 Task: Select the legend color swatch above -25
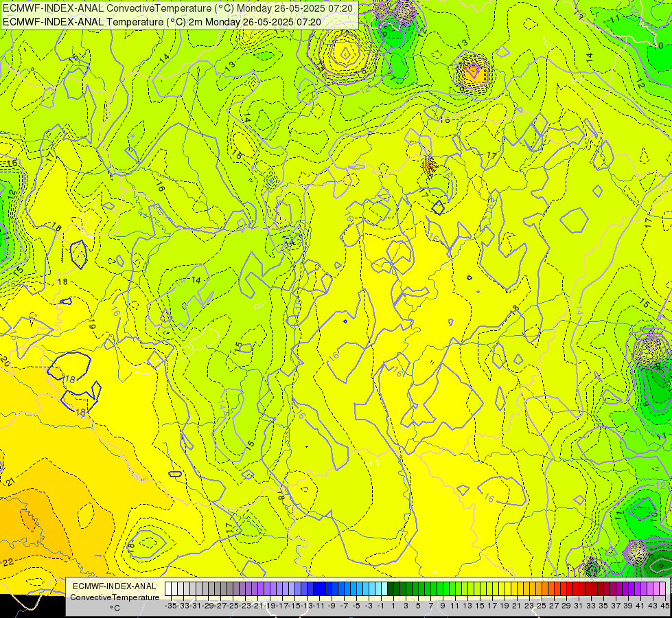[x=230, y=588]
